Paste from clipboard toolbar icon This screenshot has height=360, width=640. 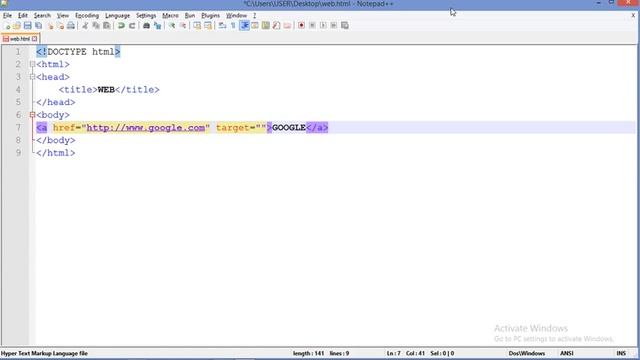point(107,26)
